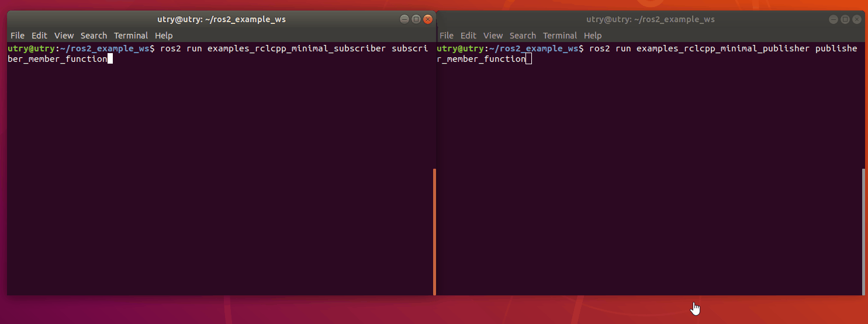
Task: Click the left terminal title bar text
Action: (x=222, y=19)
